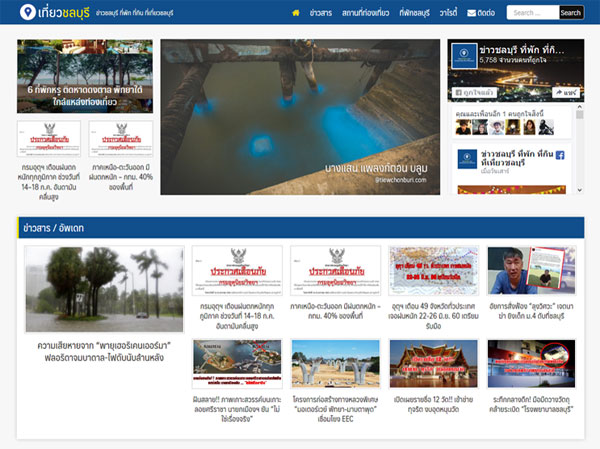Open the ลุงวิศวะ man in blue shirt thumbnail
The image size is (600, 449).
point(532,271)
